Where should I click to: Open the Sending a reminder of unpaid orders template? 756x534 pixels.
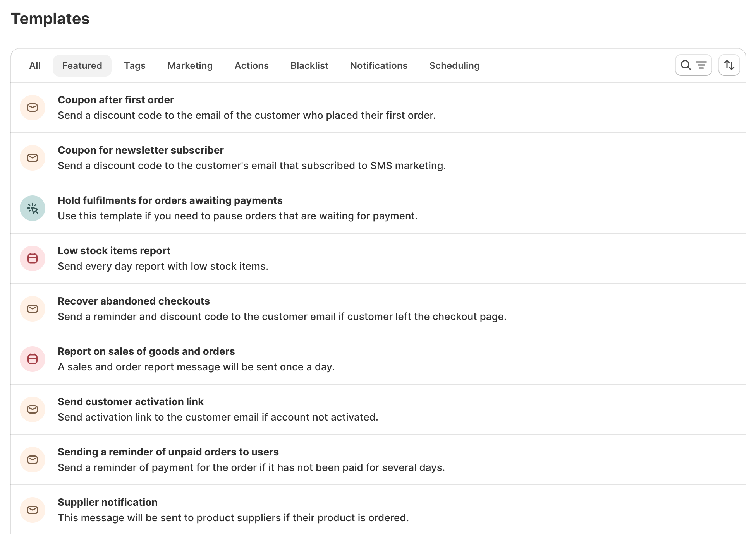click(x=168, y=452)
